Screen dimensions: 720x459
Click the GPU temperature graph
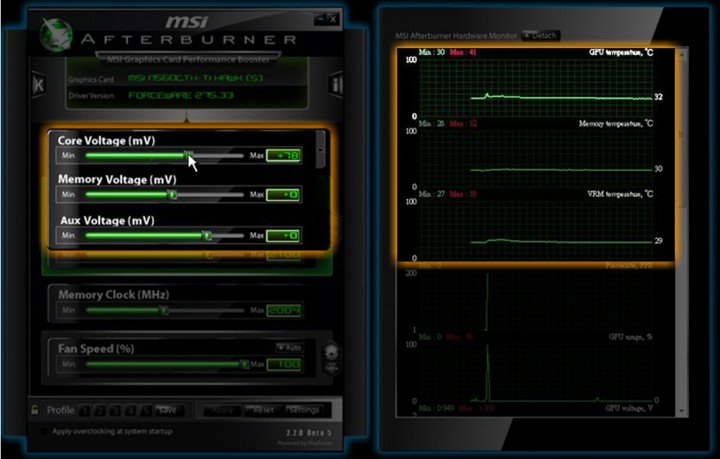point(536,87)
